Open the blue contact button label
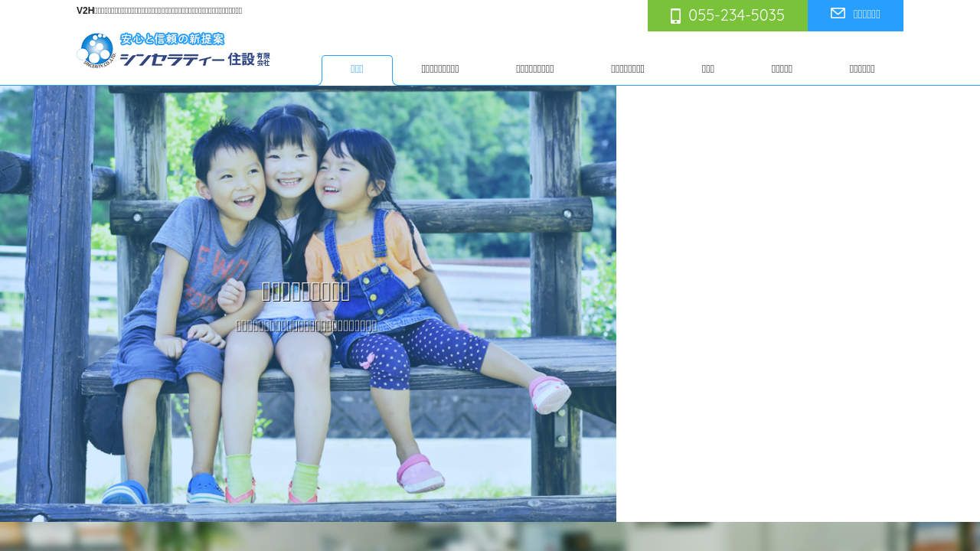This screenshot has height=551, width=980. pyautogui.click(x=866, y=14)
